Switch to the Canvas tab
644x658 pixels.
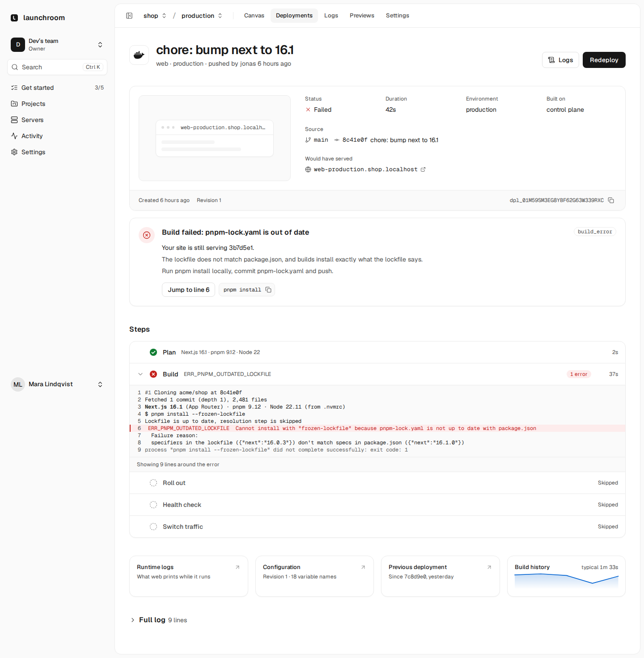[x=254, y=16]
